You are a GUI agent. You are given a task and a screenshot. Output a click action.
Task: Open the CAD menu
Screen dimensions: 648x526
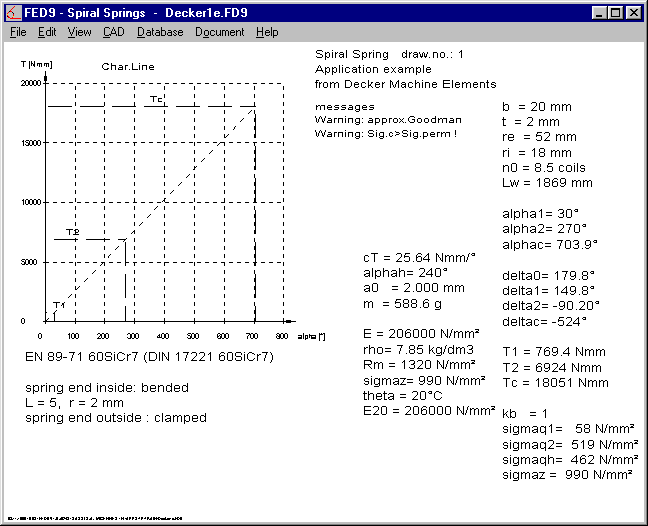pos(113,32)
